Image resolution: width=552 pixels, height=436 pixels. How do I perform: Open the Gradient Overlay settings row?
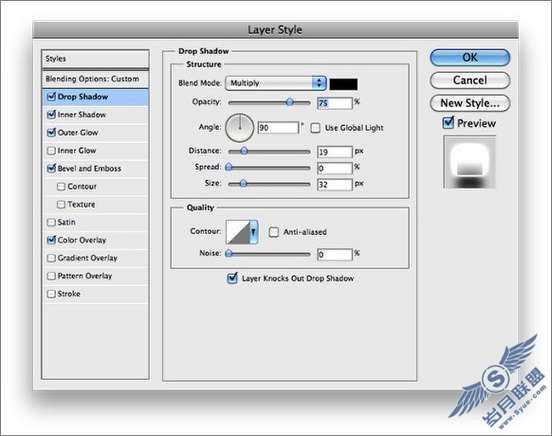point(95,258)
